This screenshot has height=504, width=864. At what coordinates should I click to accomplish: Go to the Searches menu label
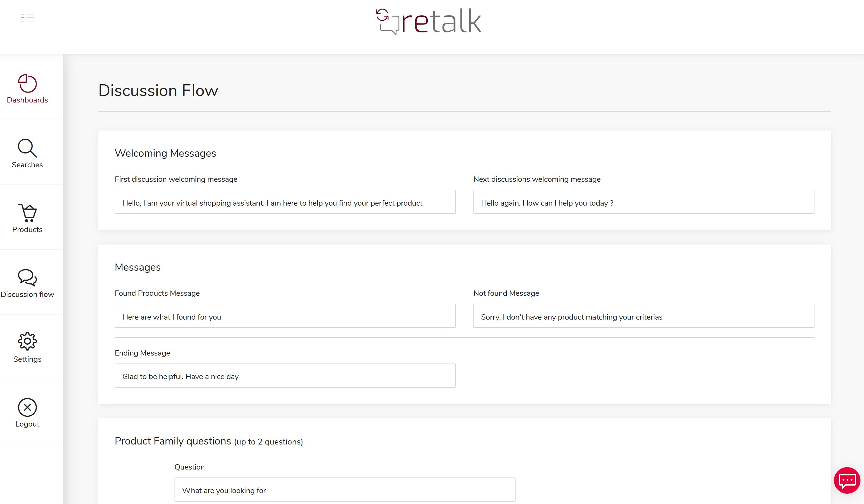(27, 165)
